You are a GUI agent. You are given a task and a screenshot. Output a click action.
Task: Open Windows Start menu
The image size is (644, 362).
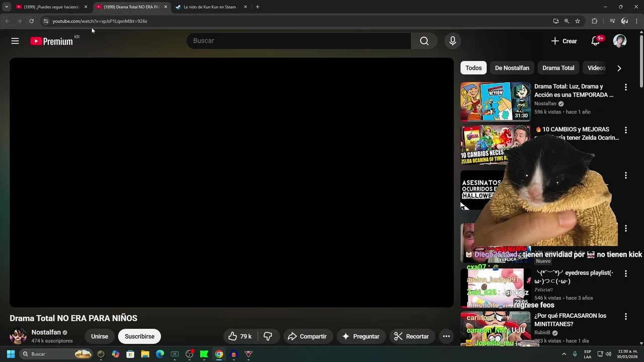[11, 354]
